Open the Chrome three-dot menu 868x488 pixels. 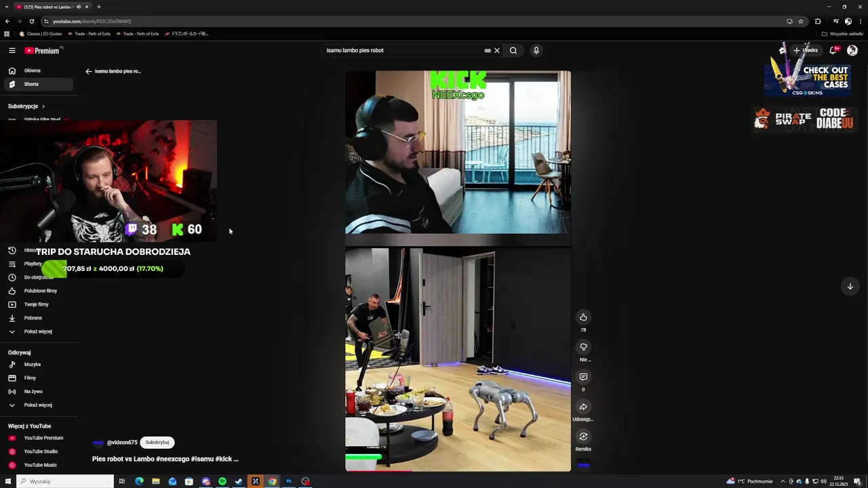[x=860, y=21]
